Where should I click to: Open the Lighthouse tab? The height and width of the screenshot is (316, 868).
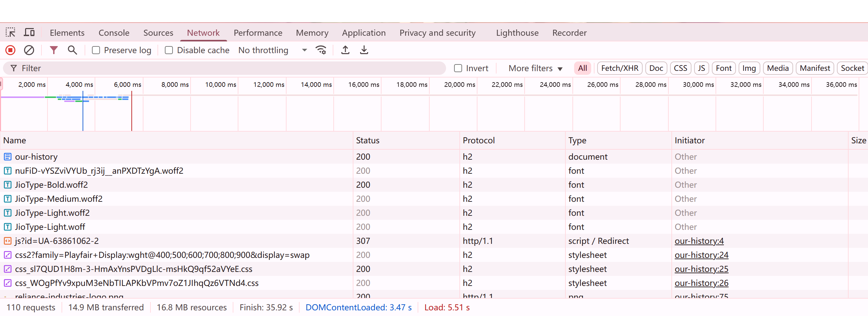click(x=517, y=33)
